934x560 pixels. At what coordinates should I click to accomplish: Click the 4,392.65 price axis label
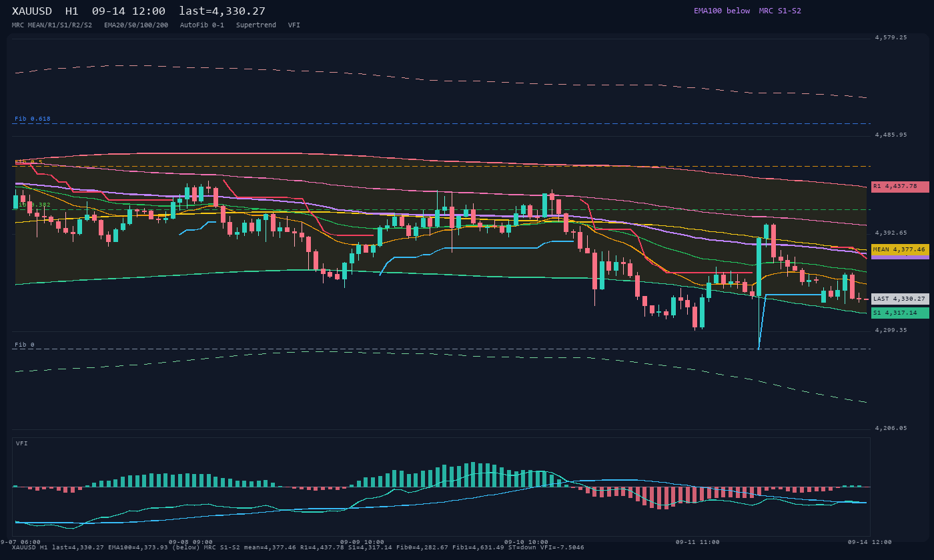(891, 233)
